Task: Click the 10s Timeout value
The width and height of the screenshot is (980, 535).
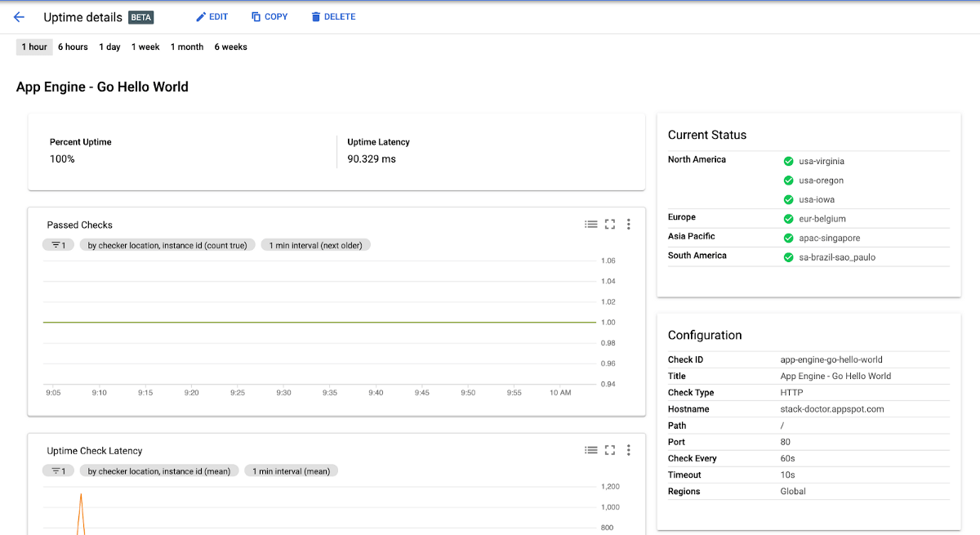Action: coord(788,475)
